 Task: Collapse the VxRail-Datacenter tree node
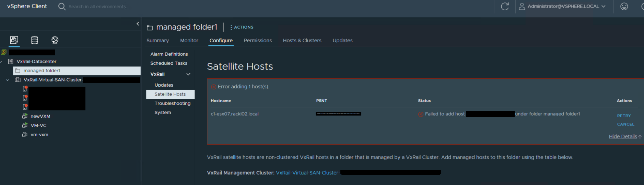point(1,62)
